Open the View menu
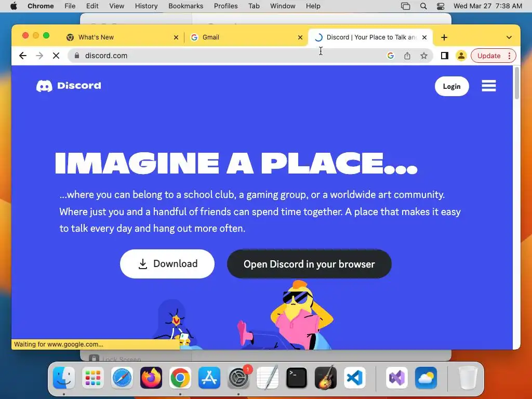The width and height of the screenshot is (532, 399). pyautogui.click(x=117, y=6)
